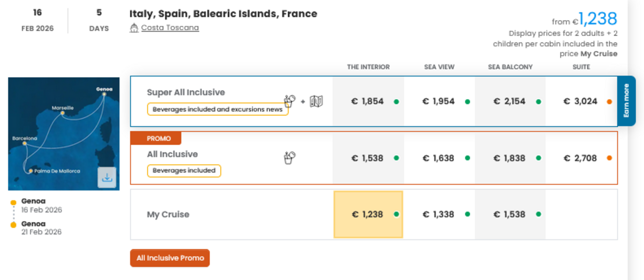
Task: Click the Super All Inclusive beverages icon
Action: click(289, 101)
